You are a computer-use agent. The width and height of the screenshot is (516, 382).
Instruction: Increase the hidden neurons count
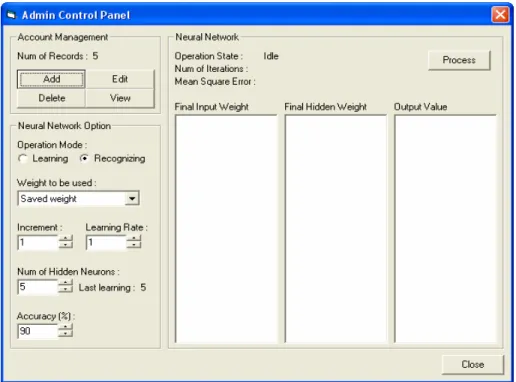66,283
